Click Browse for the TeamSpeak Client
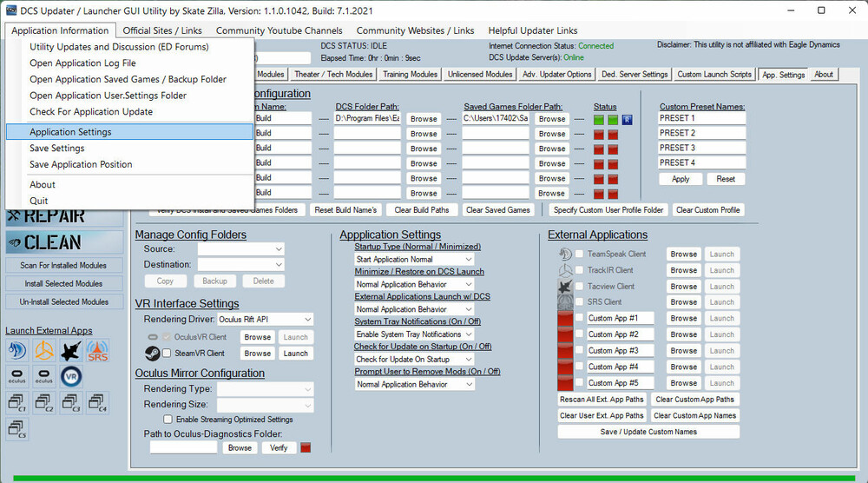The width and height of the screenshot is (868, 483). pos(684,255)
